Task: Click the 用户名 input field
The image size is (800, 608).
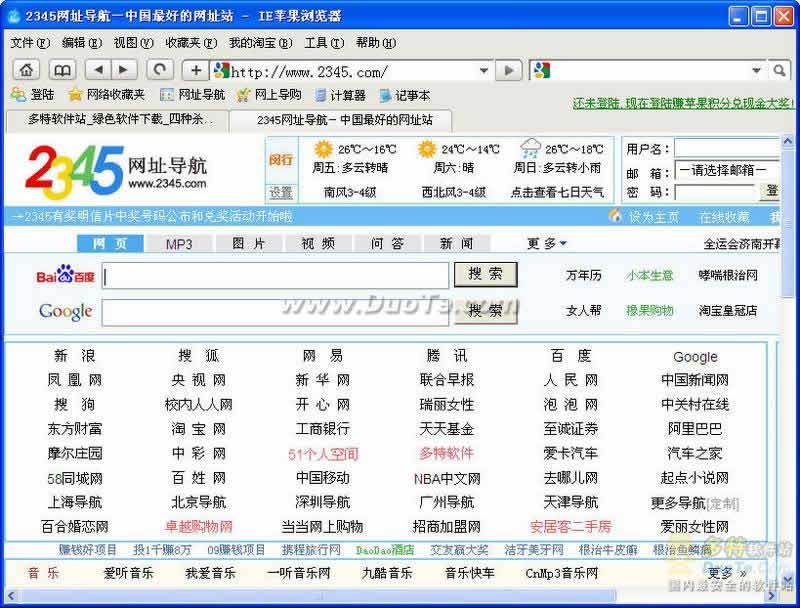Action: pos(727,149)
